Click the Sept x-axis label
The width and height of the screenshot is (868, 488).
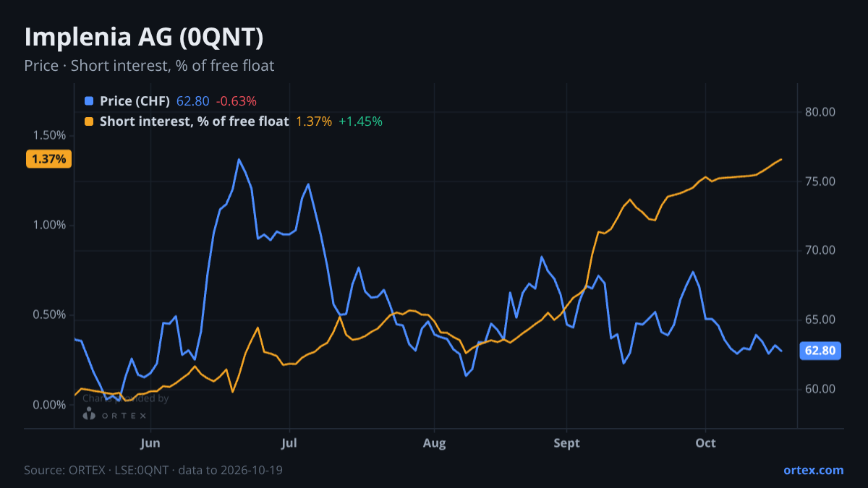[x=567, y=443]
